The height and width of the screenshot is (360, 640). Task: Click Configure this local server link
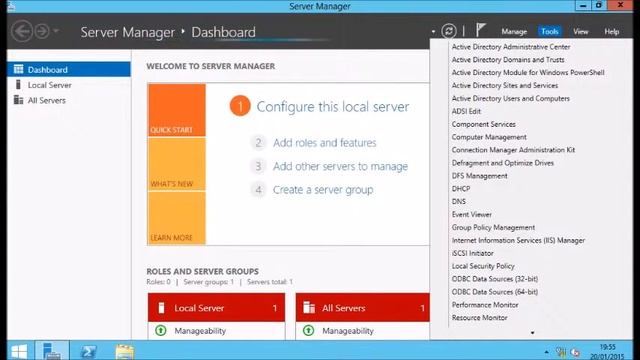pyautogui.click(x=333, y=107)
